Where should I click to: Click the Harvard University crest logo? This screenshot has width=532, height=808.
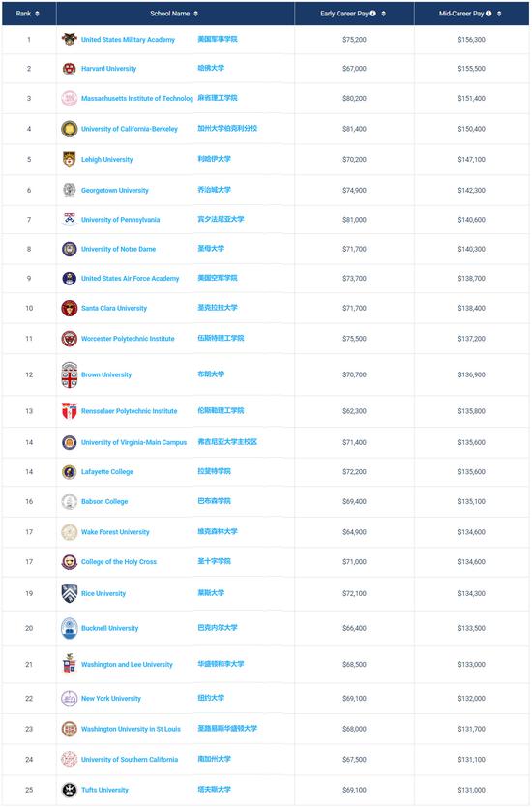[x=69, y=69]
